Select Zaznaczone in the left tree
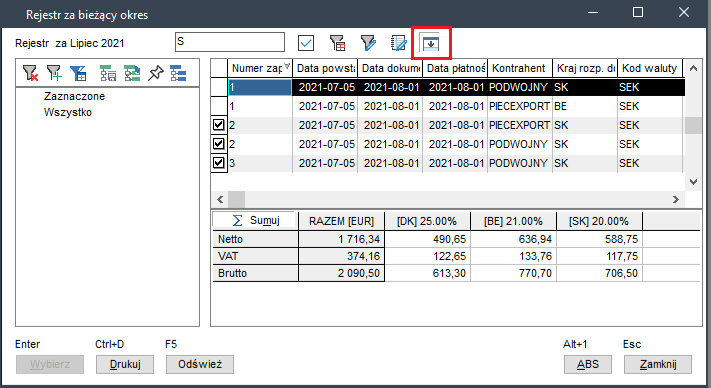The height and width of the screenshot is (388, 711). [x=74, y=96]
